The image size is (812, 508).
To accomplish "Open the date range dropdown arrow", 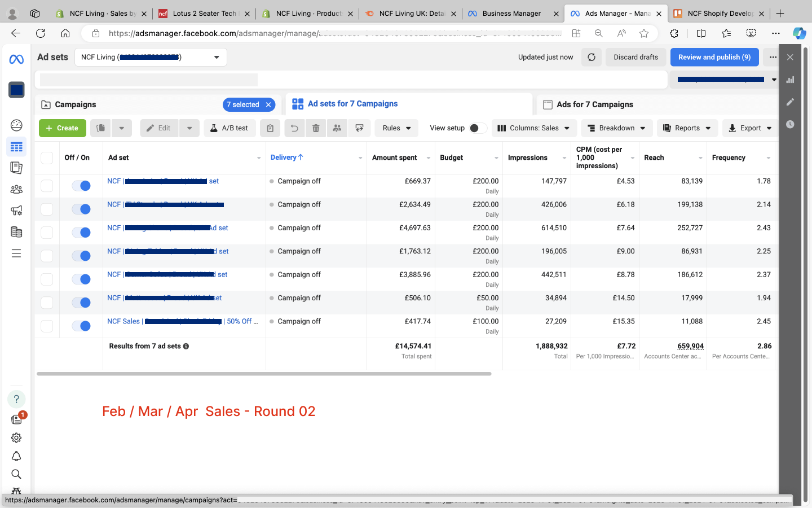I will 774,80.
